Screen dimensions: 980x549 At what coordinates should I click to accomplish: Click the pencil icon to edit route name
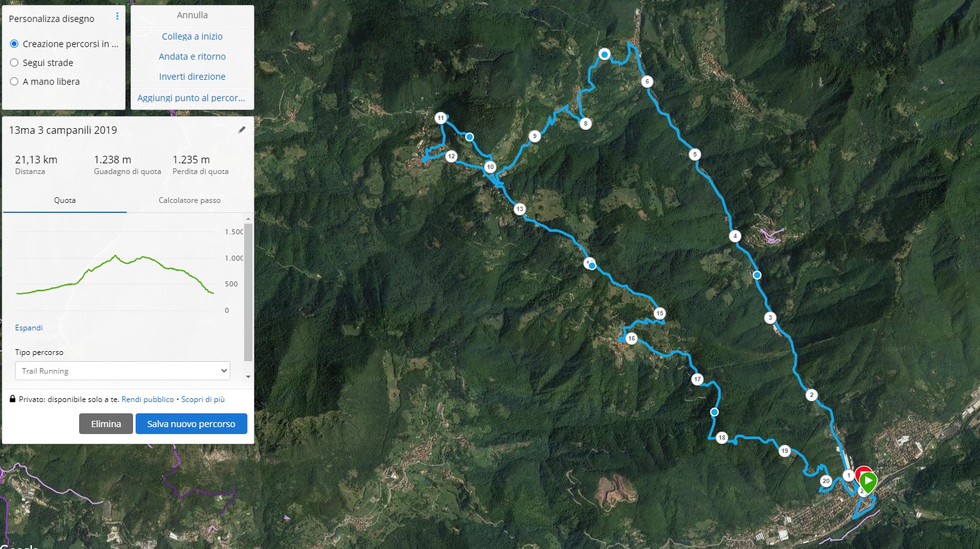pyautogui.click(x=242, y=130)
